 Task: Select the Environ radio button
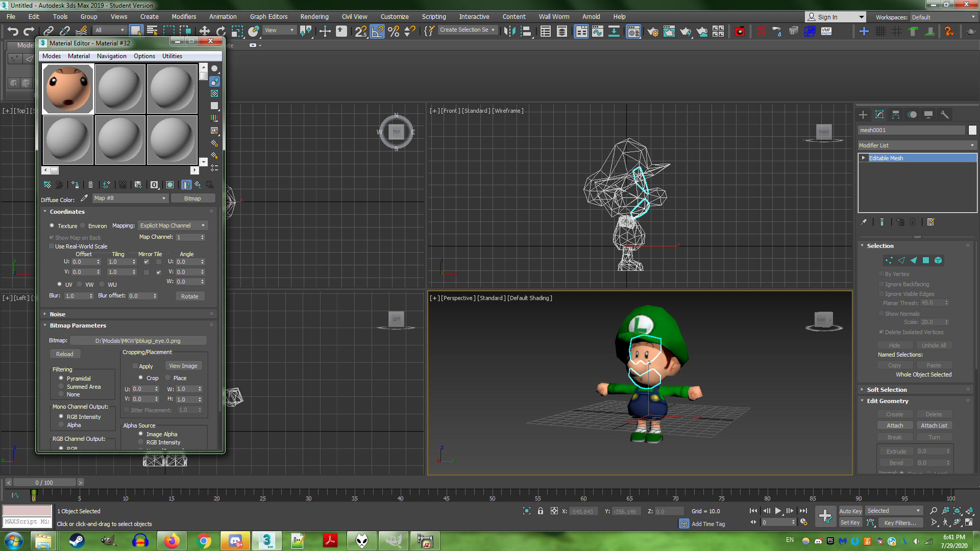click(x=83, y=226)
